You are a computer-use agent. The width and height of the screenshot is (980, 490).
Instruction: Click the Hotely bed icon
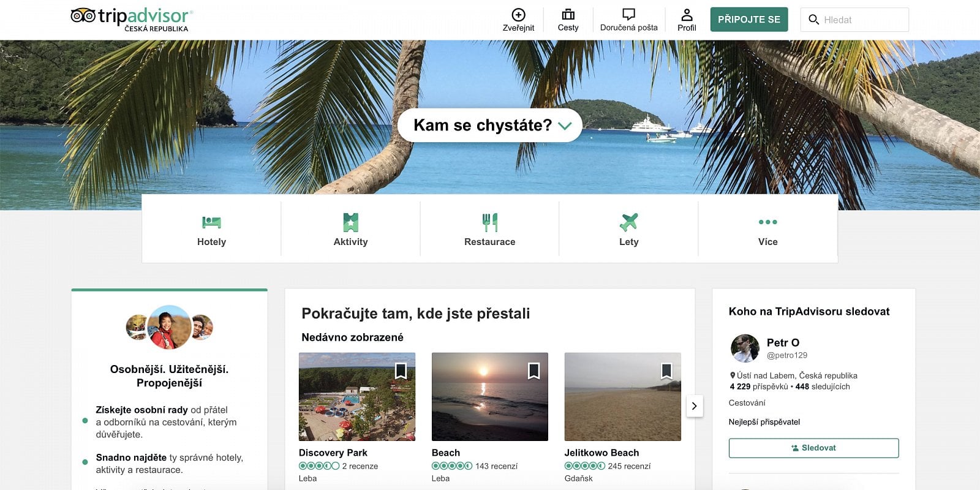[211, 222]
